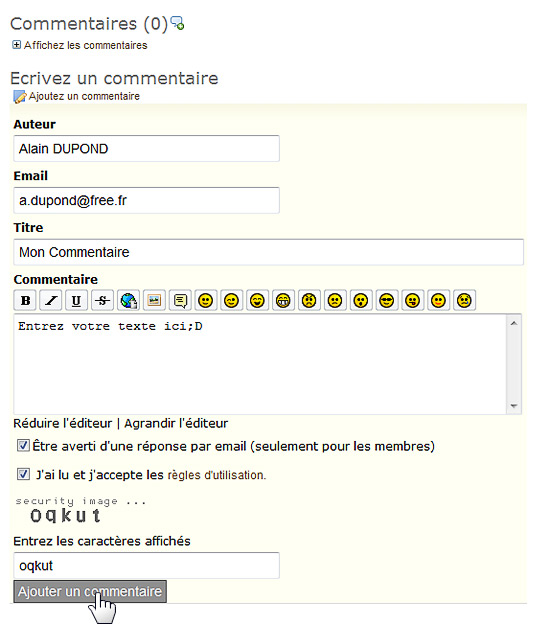This screenshot has width=550, height=624.
Task: Click the 'Commentaires (0)' heading
Action: click(x=89, y=24)
